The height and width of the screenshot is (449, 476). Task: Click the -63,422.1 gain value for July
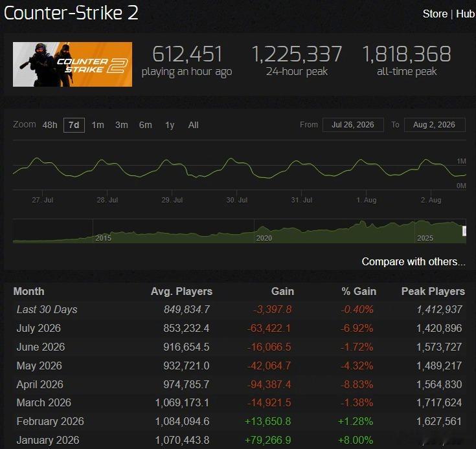(269, 328)
